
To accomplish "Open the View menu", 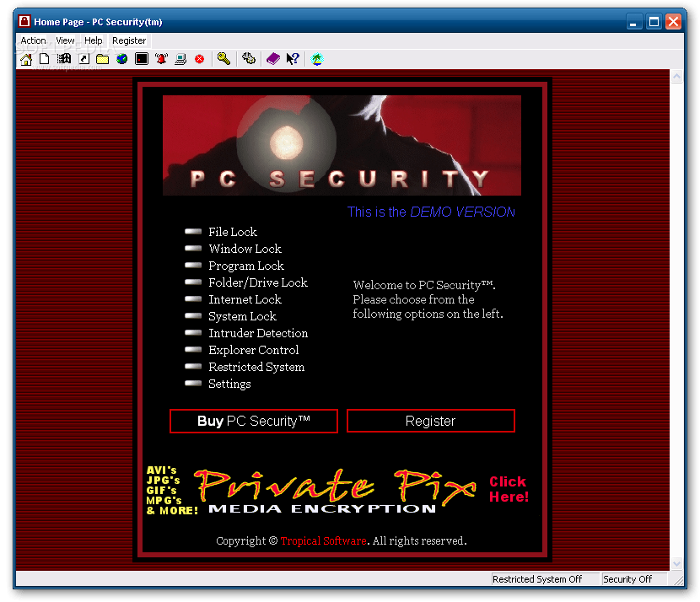I will pos(65,40).
